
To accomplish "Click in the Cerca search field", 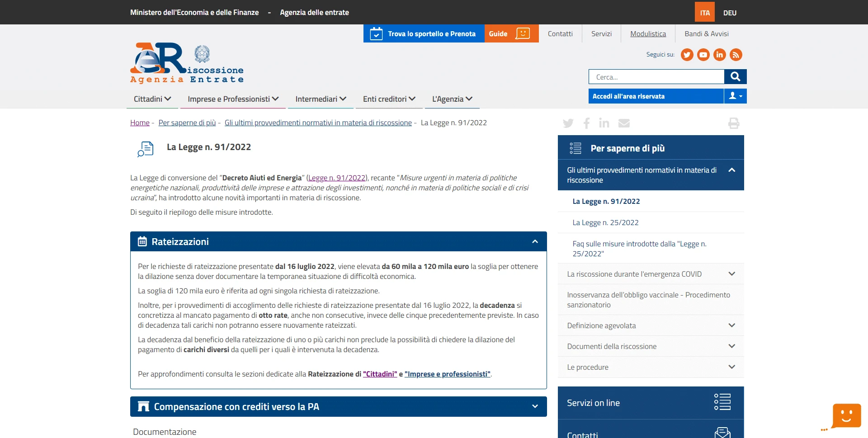I will click(656, 77).
